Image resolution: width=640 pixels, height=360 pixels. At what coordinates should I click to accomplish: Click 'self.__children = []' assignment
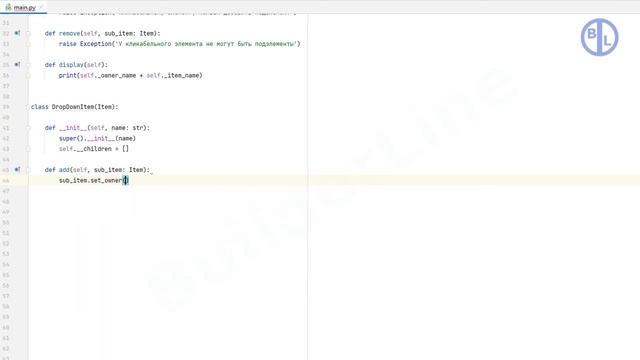[x=94, y=149]
